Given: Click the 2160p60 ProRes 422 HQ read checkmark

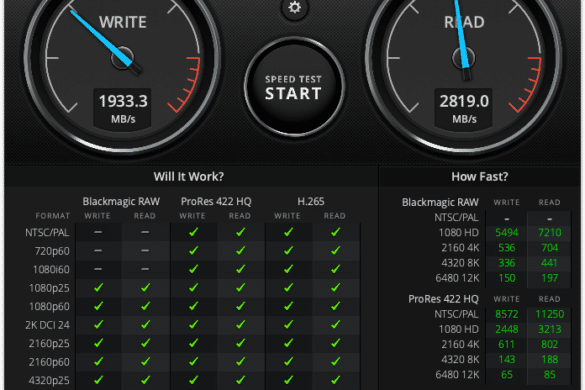Looking at the screenshot, I should pyautogui.click(x=241, y=361).
